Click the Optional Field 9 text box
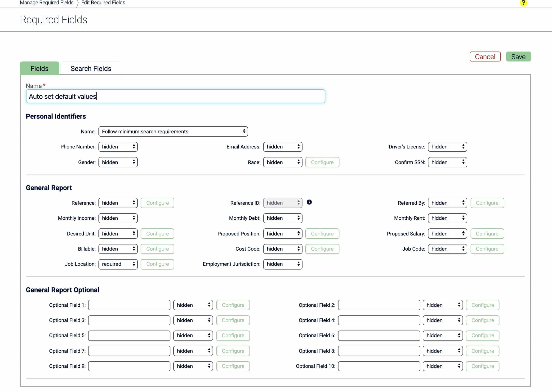The width and height of the screenshot is (552, 392). pyautogui.click(x=129, y=366)
